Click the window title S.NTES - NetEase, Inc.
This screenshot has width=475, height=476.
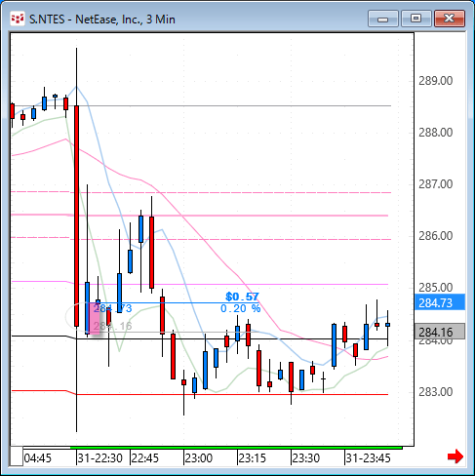102,20
